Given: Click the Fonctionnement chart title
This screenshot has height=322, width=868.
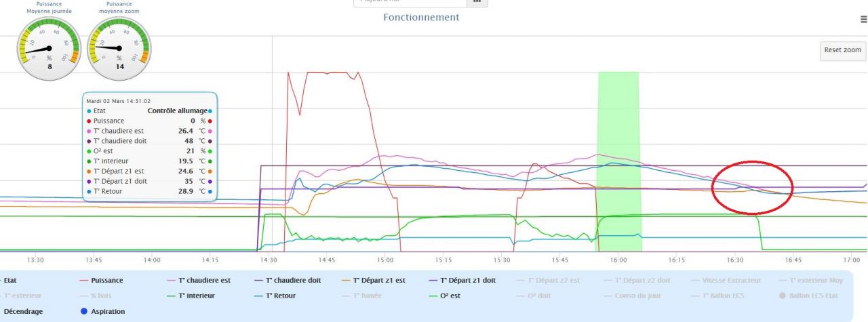Looking at the screenshot, I should click(421, 17).
